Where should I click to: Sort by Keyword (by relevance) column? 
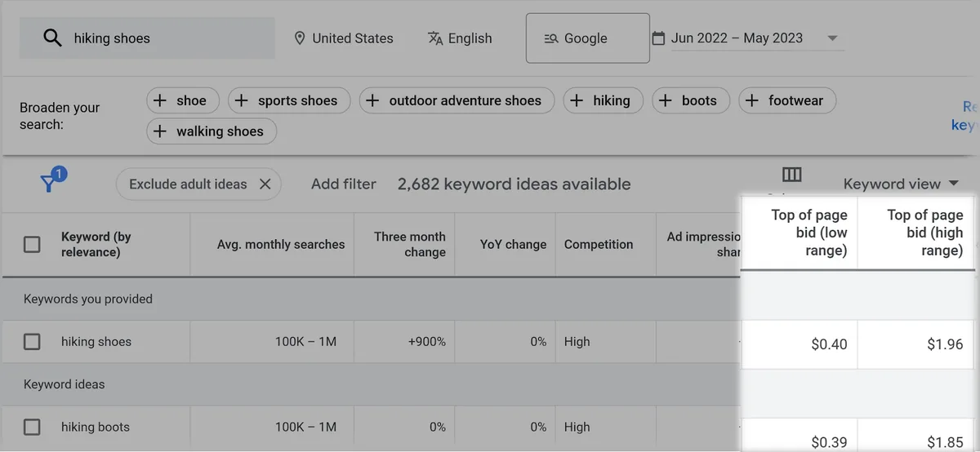click(x=96, y=244)
